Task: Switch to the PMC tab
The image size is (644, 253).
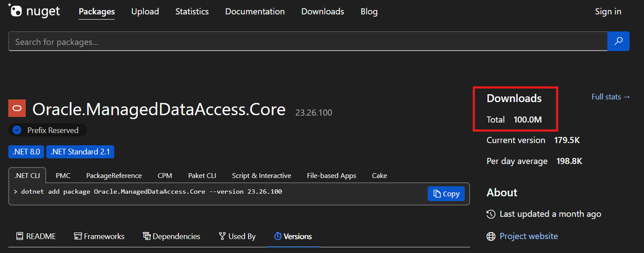Action: click(x=63, y=176)
